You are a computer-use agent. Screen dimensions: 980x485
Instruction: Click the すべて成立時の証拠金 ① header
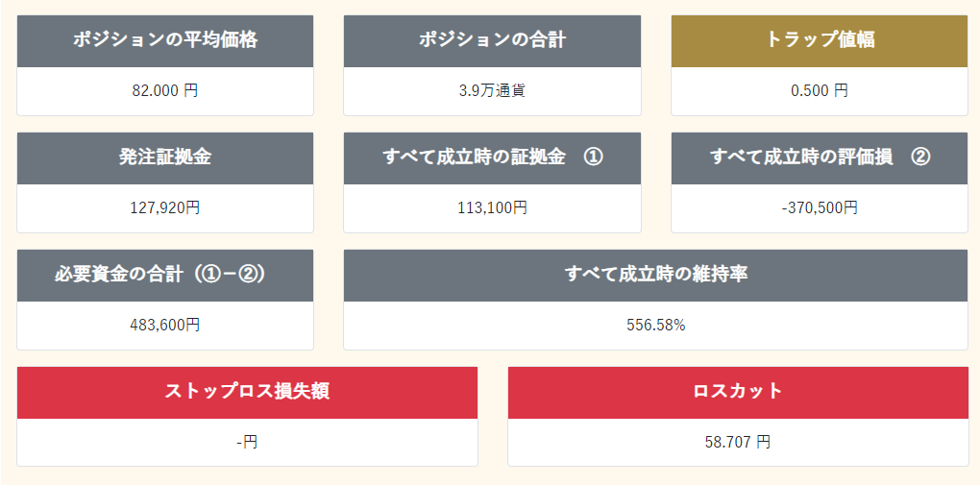[492, 158]
